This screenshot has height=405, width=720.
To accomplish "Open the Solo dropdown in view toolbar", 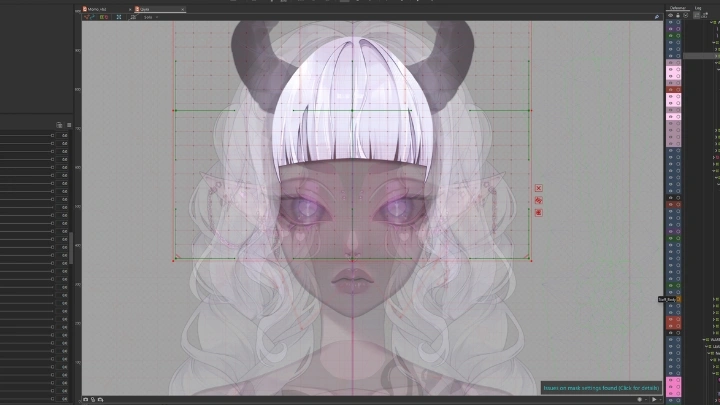I will tap(151, 17).
